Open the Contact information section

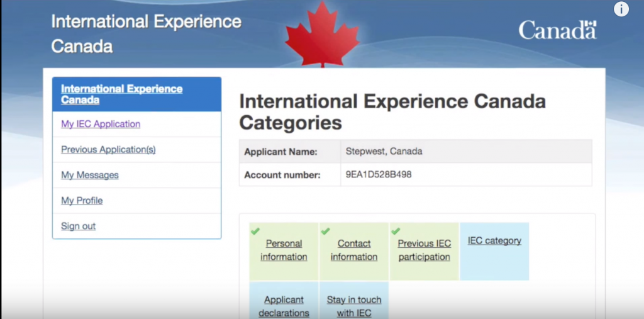354,250
